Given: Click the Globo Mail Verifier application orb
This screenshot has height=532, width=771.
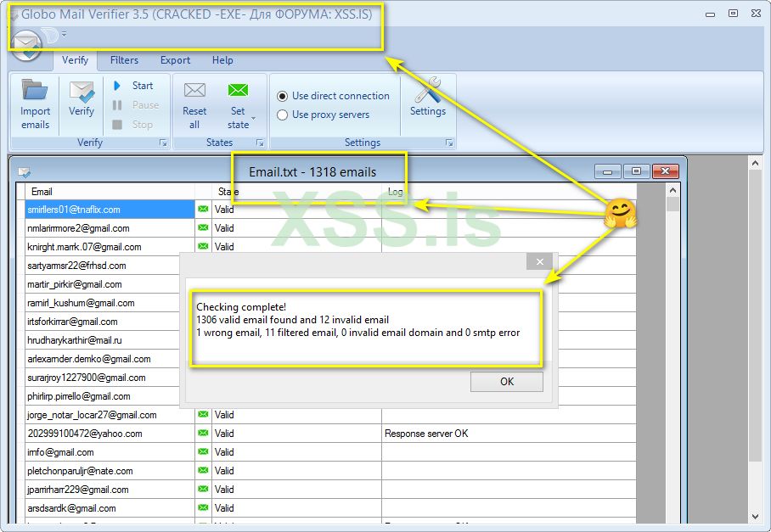Looking at the screenshot, I should point(25,45).
